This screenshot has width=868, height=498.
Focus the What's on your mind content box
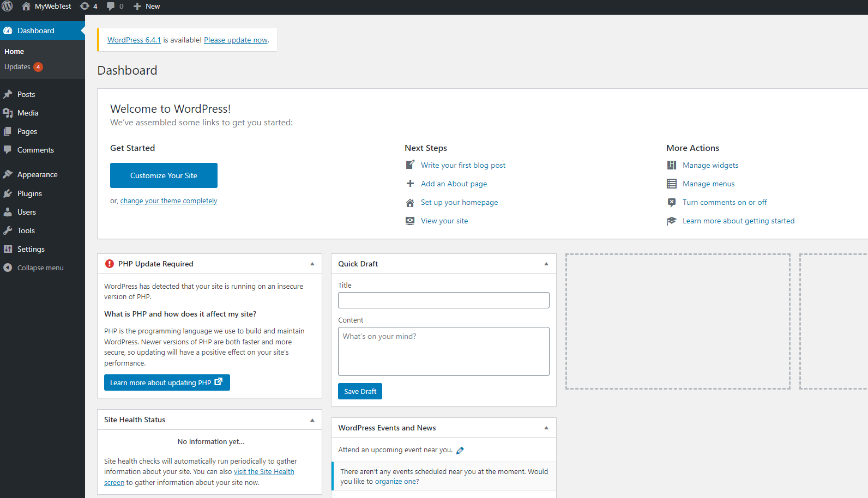[444, 351]
